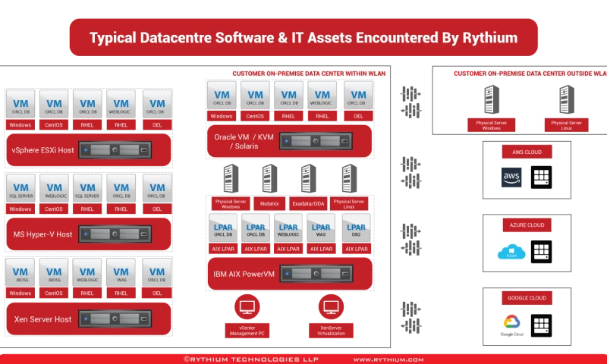Click the JBOSS VM labeled Windows

(x=20, y=273)
